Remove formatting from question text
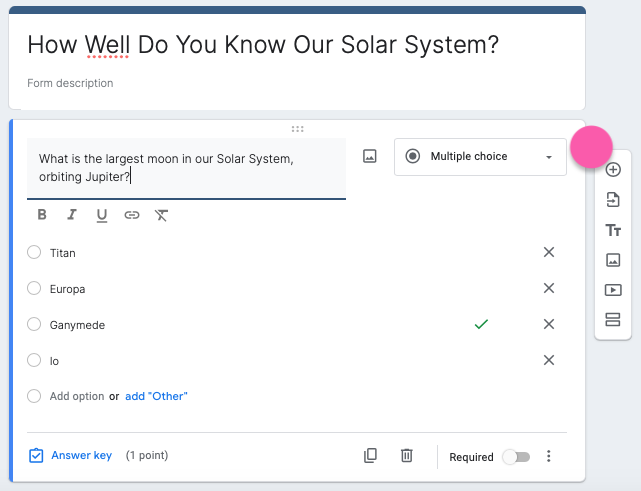Screen dimensions: 641x491 point(162,215)
